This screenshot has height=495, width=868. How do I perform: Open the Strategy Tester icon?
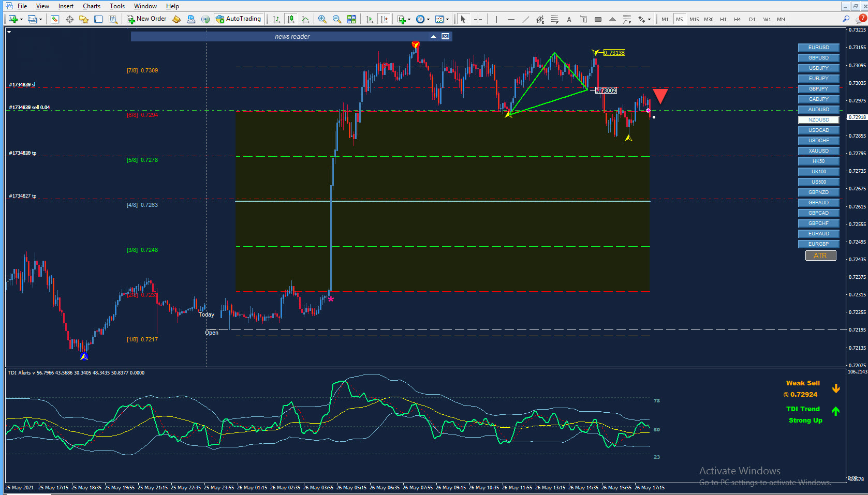113,19
